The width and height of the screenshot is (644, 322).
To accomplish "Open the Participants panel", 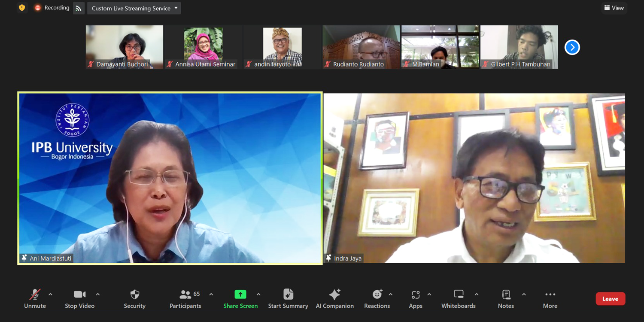I will point(185,299).
